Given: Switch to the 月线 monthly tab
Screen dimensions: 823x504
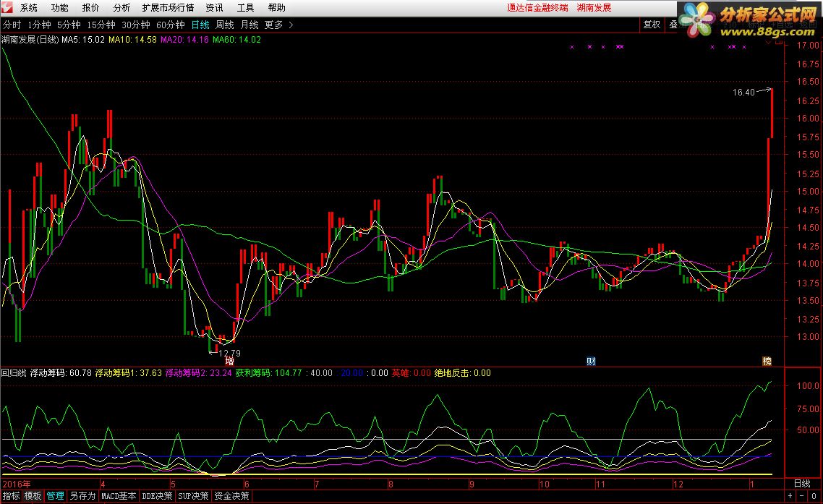Looking at the screenshot, I should tap(250, 25).
